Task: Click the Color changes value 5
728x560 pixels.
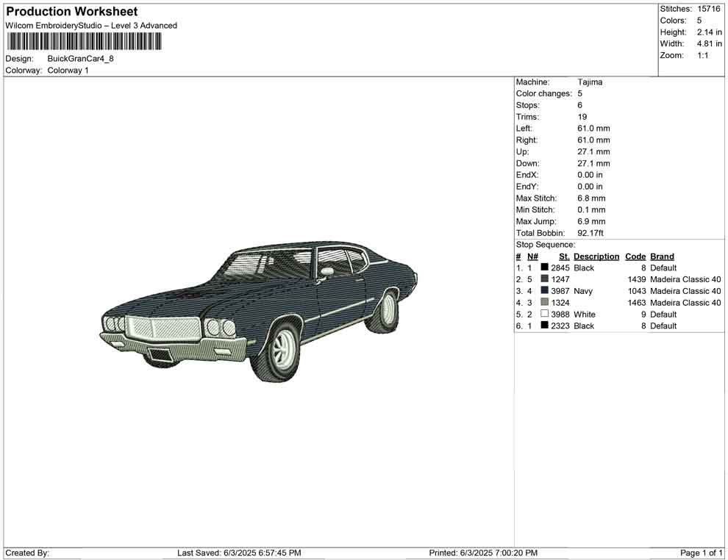Action: [x=580, y=94]
